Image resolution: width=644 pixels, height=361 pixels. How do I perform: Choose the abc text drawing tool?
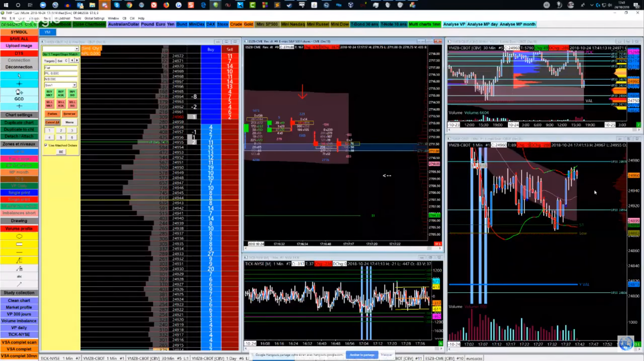[19, 276]
